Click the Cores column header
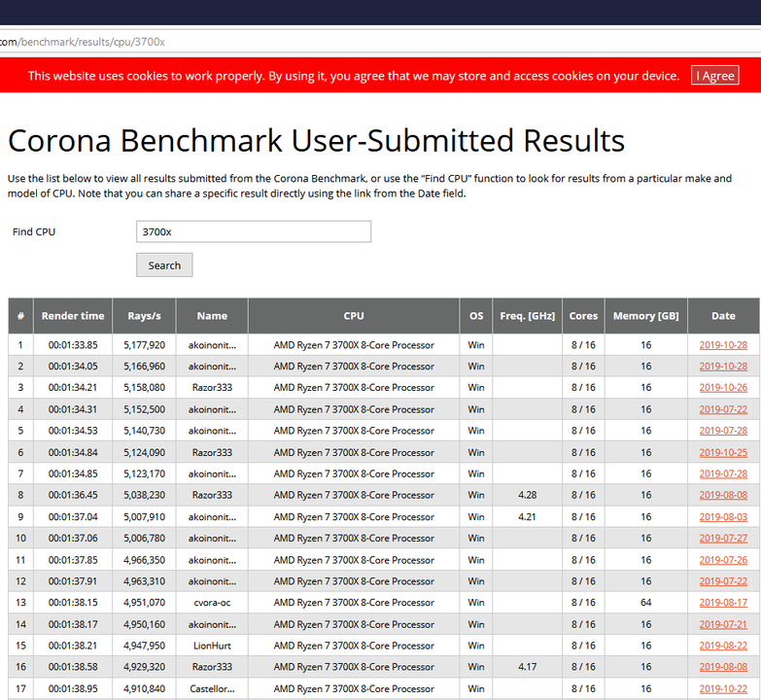 pos(583,316)
